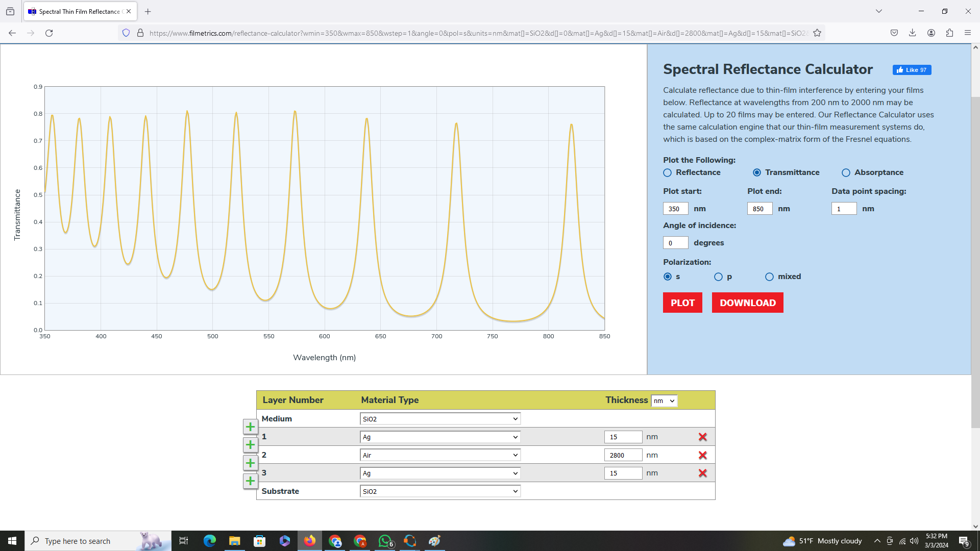Open a new browser tab
This screenshot has width=980, height=551.
(x=148, y=11)
